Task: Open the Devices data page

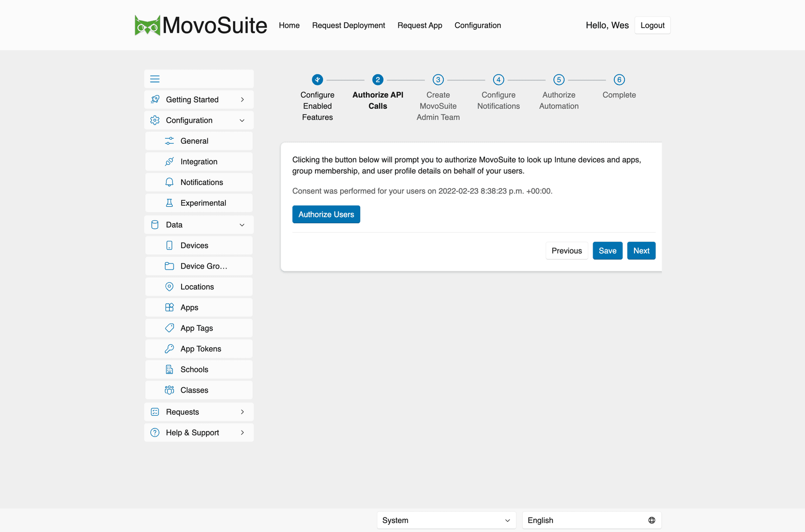Action: (x=199, y=245)
